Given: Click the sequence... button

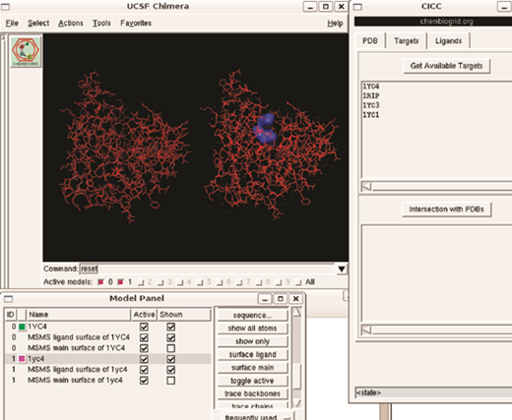Looking at the screenshot, I should [252, 316].
